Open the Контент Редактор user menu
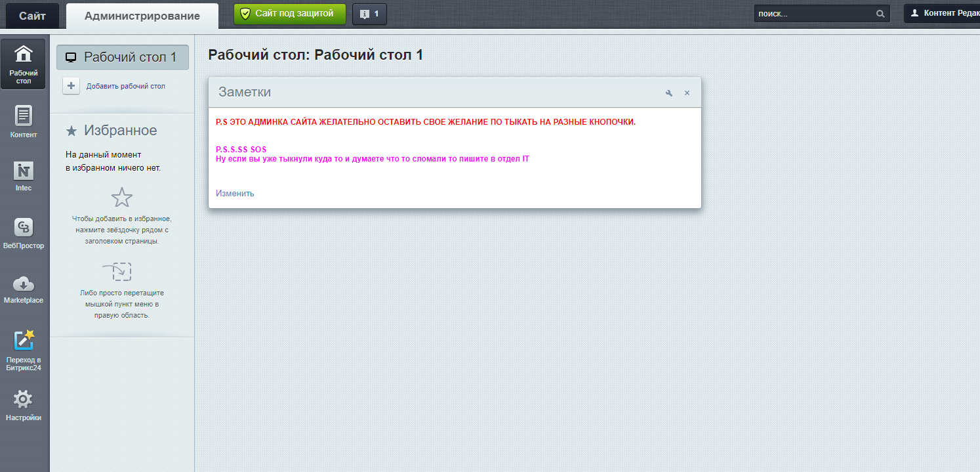This screenshot has width=980, height=472. click(942, 13)
